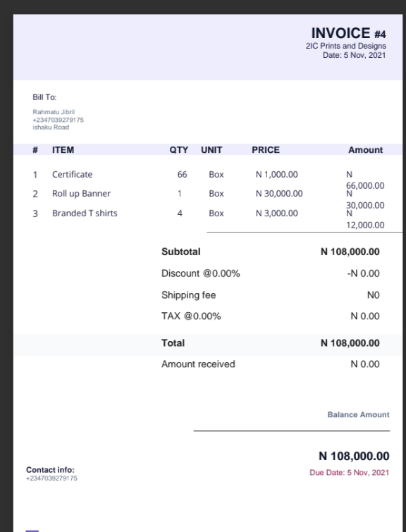
Task: Click the INVOICE #4 heading
Action: tap(348, 33)
